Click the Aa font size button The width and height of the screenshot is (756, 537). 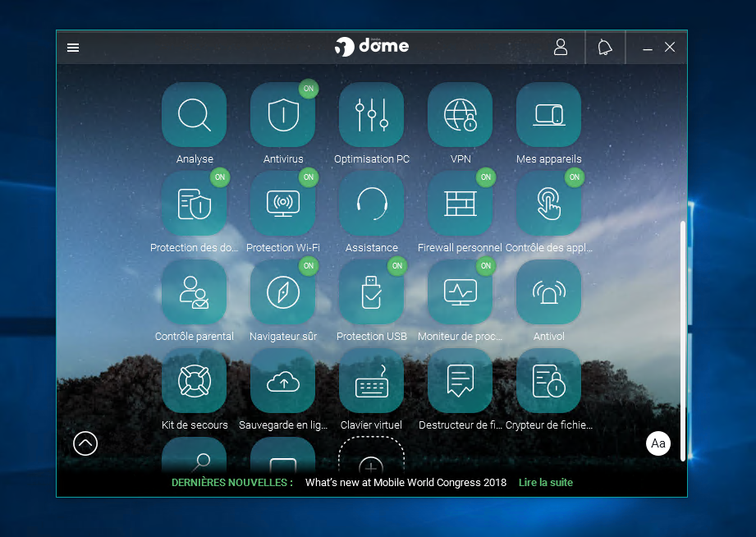click(x=658, y=443)
